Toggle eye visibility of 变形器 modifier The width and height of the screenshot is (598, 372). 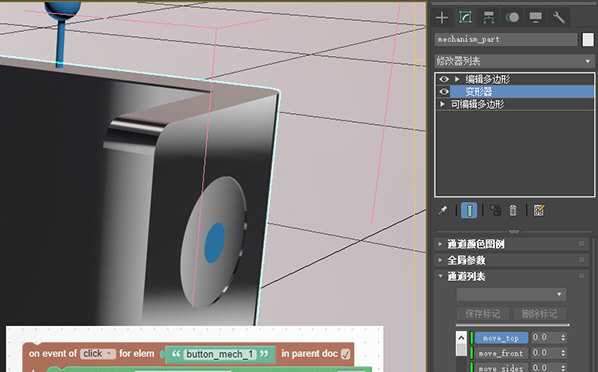(444, 92)
